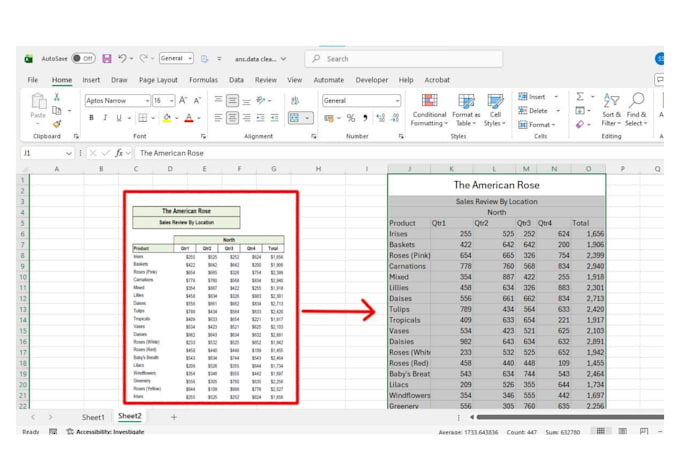The image size is (680, 459).
Task: Click Comma Style icon
Action: pos(365,118)
